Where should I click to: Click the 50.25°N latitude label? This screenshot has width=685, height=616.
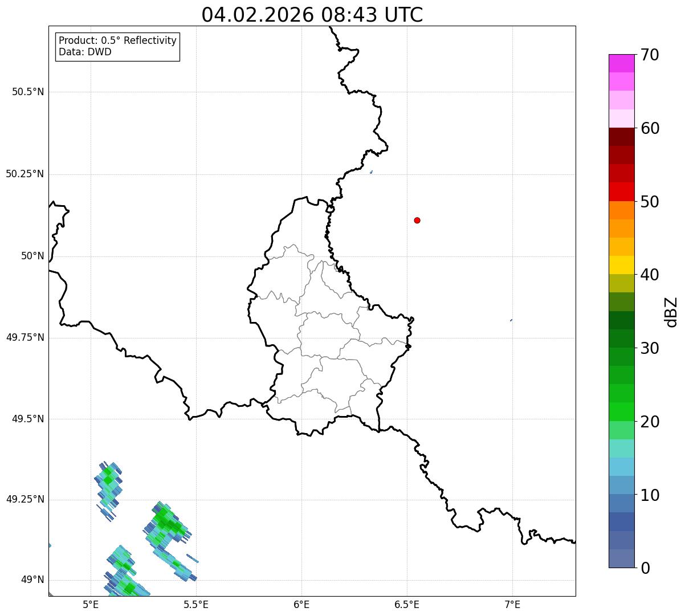25,174
